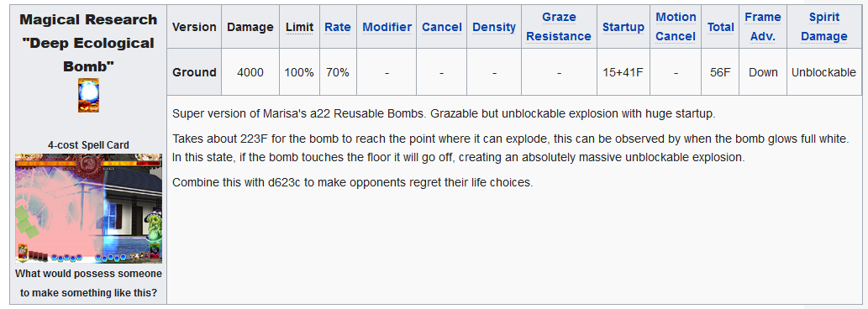Click the Version column header
The width and height of the screenshot is (868, 309).
point(194,27)
